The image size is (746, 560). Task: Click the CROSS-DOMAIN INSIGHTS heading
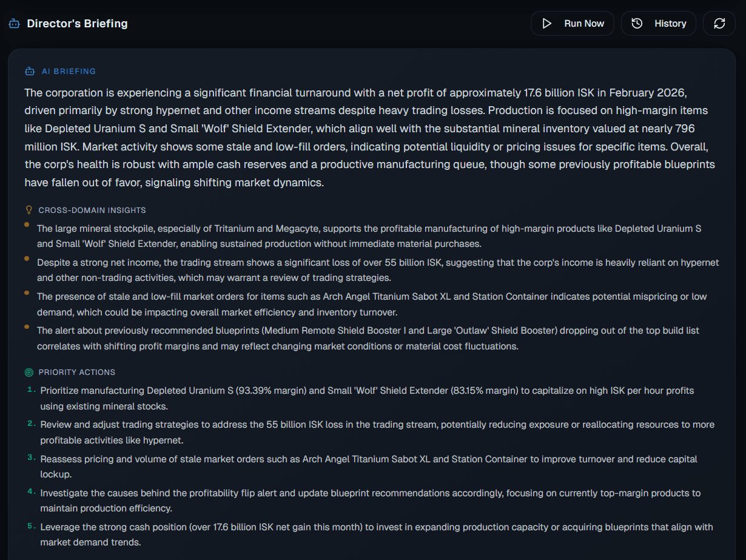pos(92,210)
